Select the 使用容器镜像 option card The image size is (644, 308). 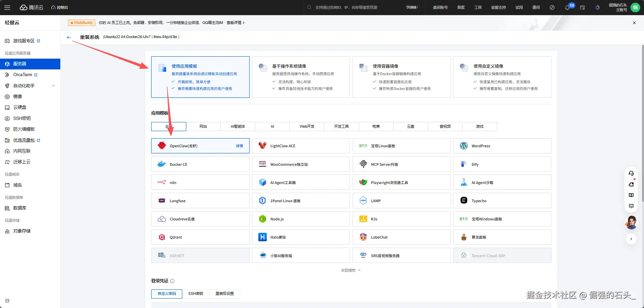[x=401, y=77]
